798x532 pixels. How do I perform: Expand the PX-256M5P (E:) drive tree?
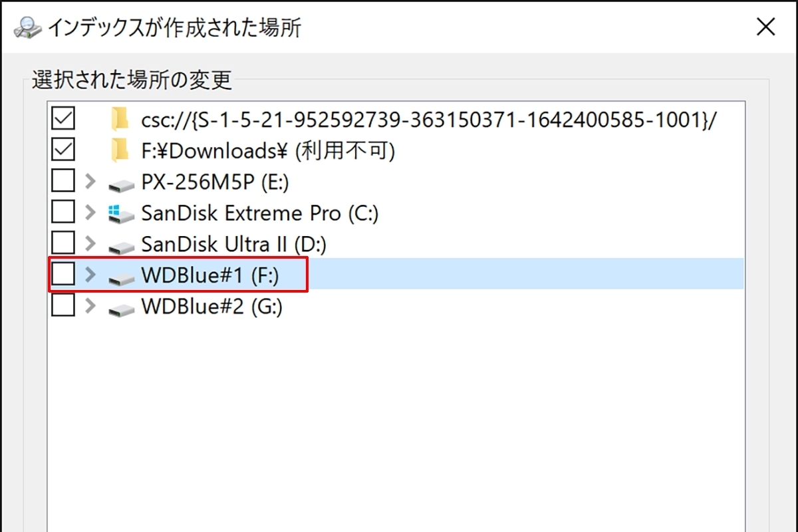point(91,181)
